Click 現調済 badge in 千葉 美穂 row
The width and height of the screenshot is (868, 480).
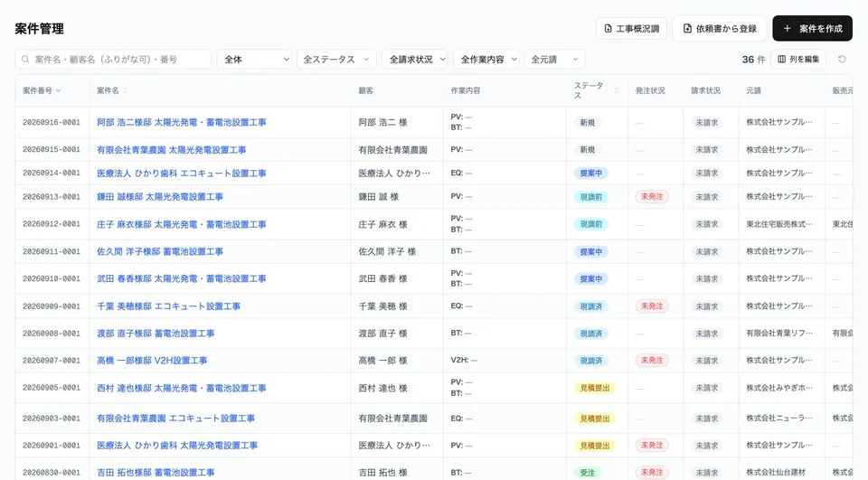coord(591,306)
